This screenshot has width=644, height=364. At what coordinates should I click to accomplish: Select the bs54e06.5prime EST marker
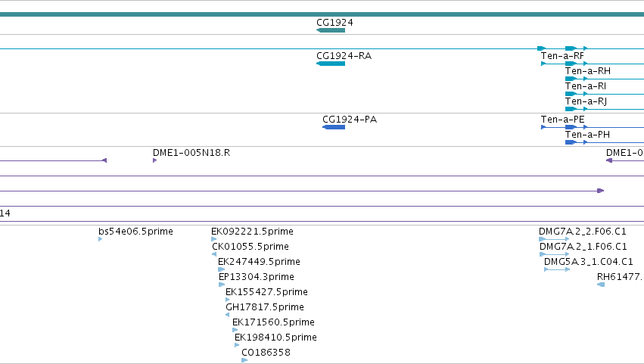100,240
